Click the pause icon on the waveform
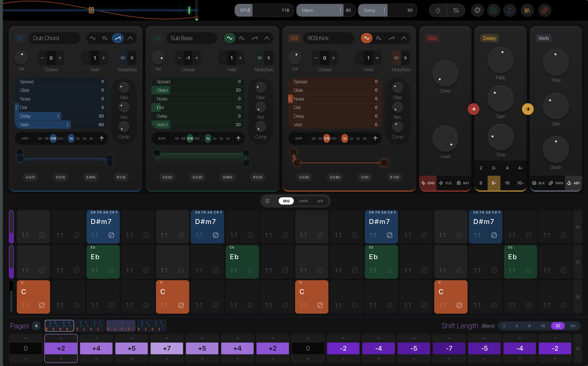Screen dimensions: 588x366 [91, 10]
